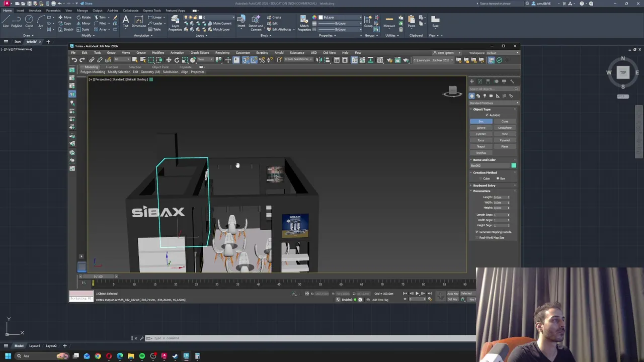Click the Redo arrow in 3ds Max toolbar
This screenshot has width=644, height=362.
83,60
